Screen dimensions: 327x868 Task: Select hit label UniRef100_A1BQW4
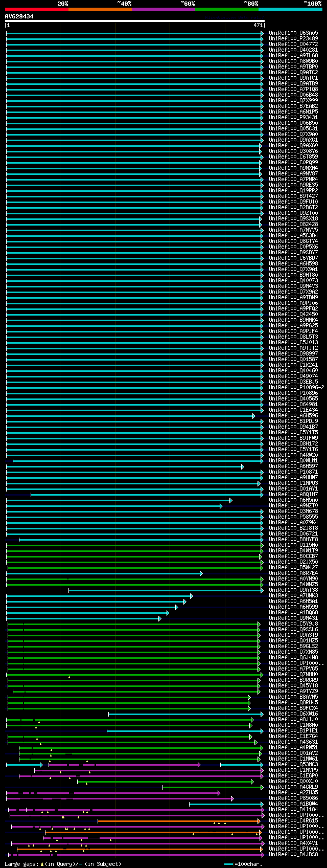(x=293, y=804)
